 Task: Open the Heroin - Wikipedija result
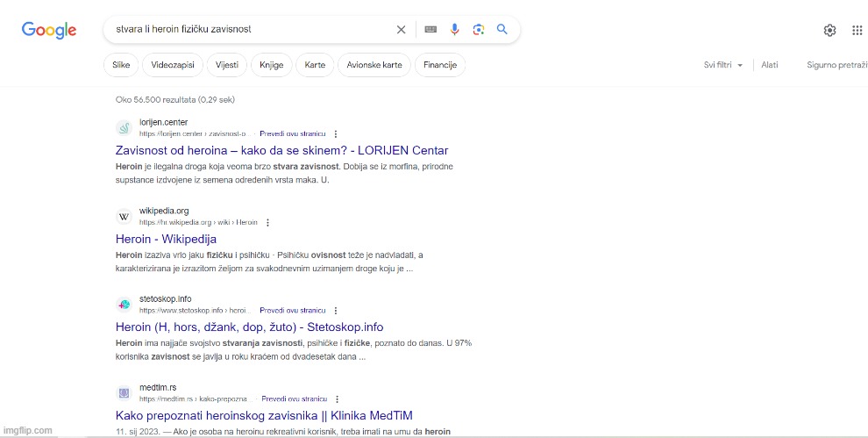pyautogui.click(x=166, y=239)
